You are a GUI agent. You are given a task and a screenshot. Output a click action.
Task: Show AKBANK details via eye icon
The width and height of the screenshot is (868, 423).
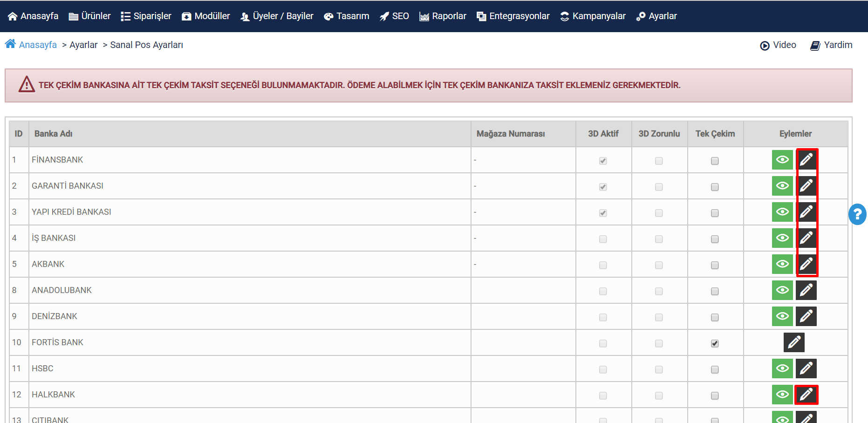pos(783,264)
